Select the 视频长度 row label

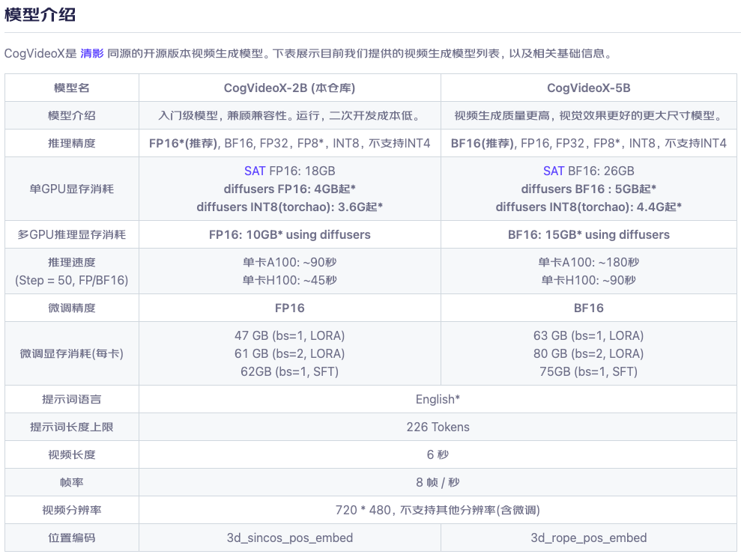[72, 454]
